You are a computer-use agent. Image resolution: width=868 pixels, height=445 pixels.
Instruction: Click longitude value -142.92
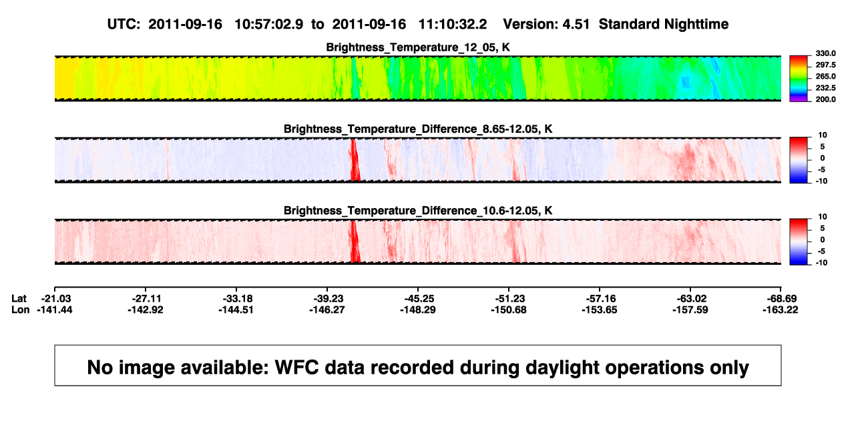tap(146, 310)
